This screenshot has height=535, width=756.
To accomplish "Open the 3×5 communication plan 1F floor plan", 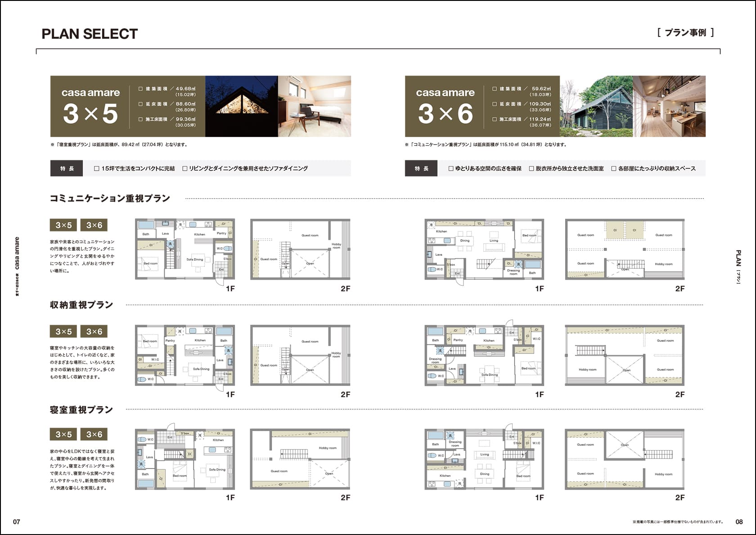I will tap(185, 251).
